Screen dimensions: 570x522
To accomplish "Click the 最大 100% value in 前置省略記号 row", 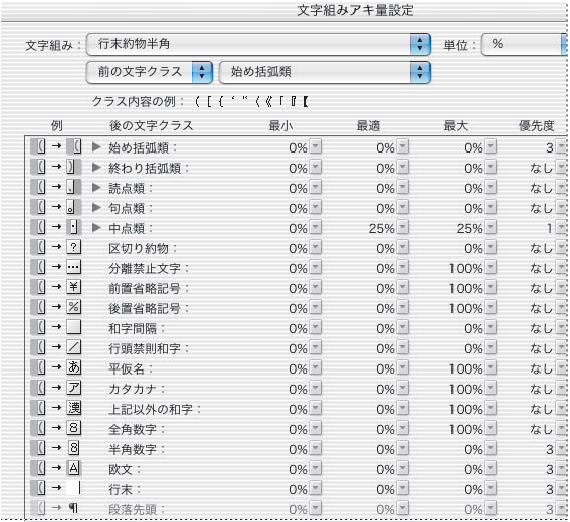I will click(x=466, y=288).
